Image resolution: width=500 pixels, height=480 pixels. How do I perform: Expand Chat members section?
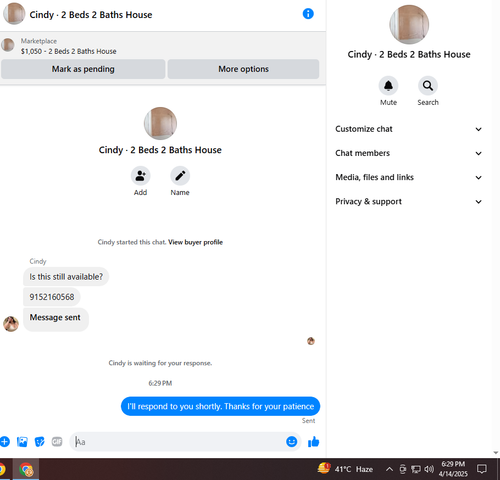(409, 153)
